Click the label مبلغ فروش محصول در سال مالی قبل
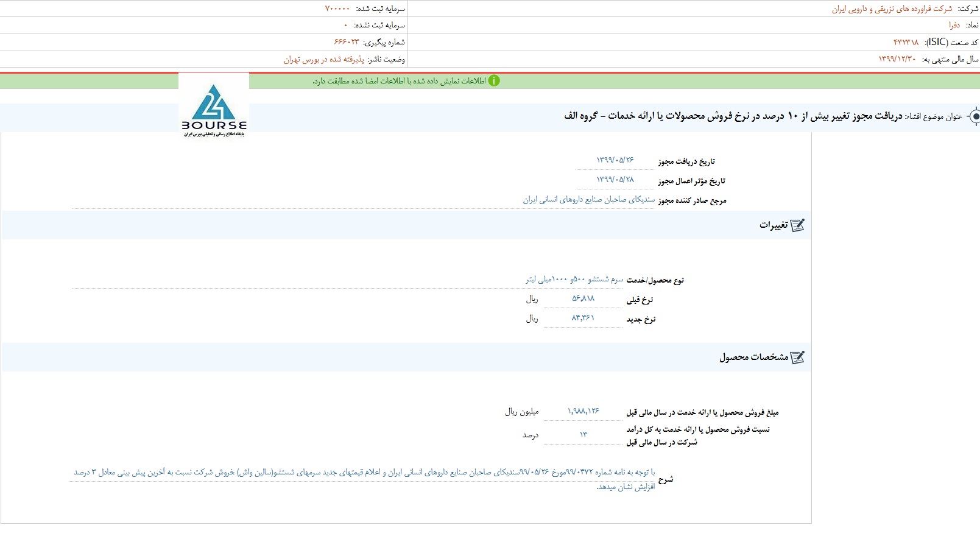 (x=702, y=412)
